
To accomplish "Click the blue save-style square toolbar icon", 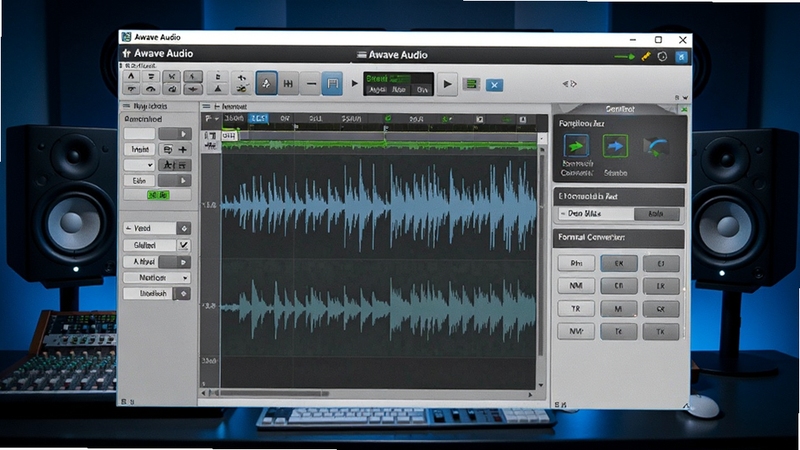I will click(332, 84).
